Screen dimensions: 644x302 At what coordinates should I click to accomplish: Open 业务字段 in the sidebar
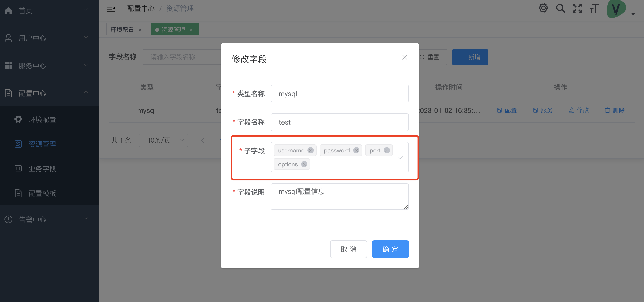[42, 168]
